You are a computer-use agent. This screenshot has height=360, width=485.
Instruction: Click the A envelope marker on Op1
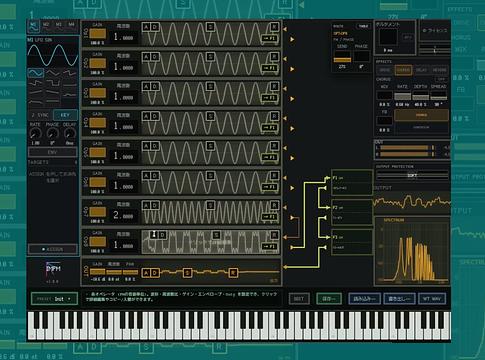[x=146, y=27]
